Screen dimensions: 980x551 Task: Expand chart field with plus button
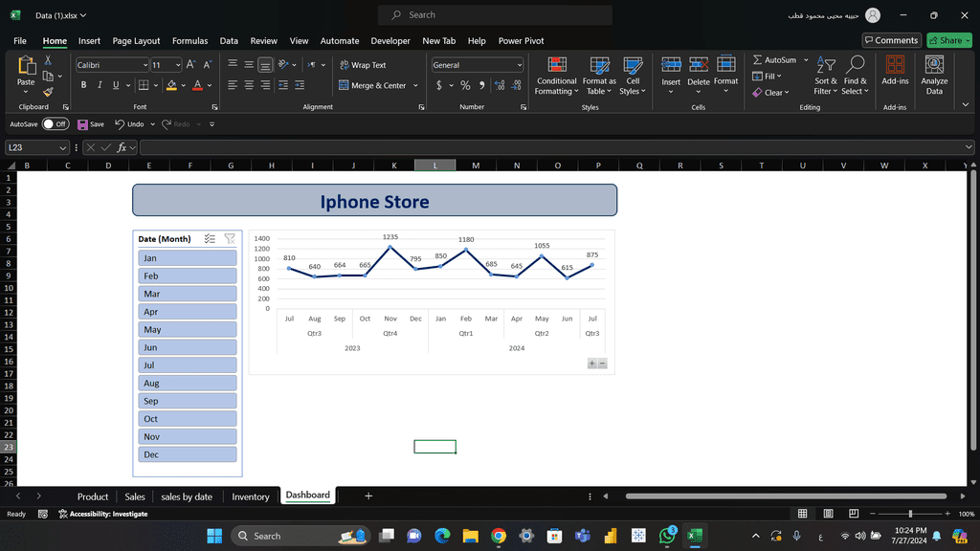click(591, 364)
